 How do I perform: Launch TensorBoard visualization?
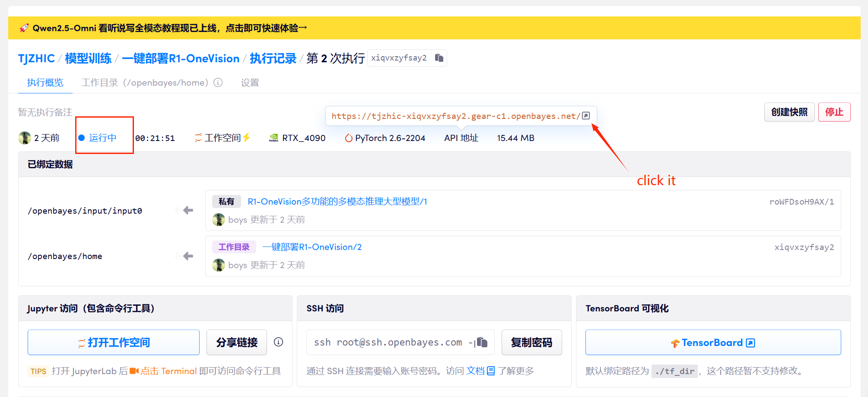click(713, 343)
